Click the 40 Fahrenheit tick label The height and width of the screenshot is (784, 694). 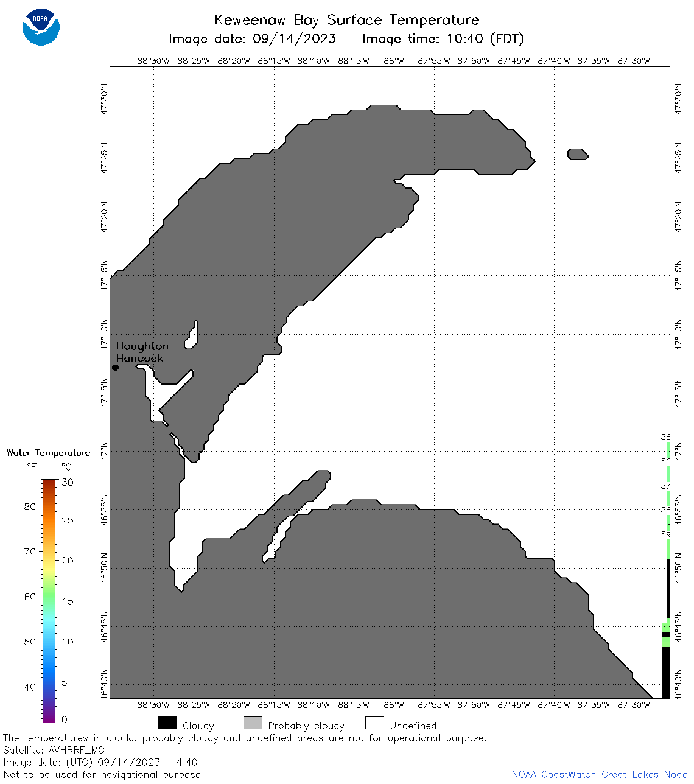coord(30,687)
